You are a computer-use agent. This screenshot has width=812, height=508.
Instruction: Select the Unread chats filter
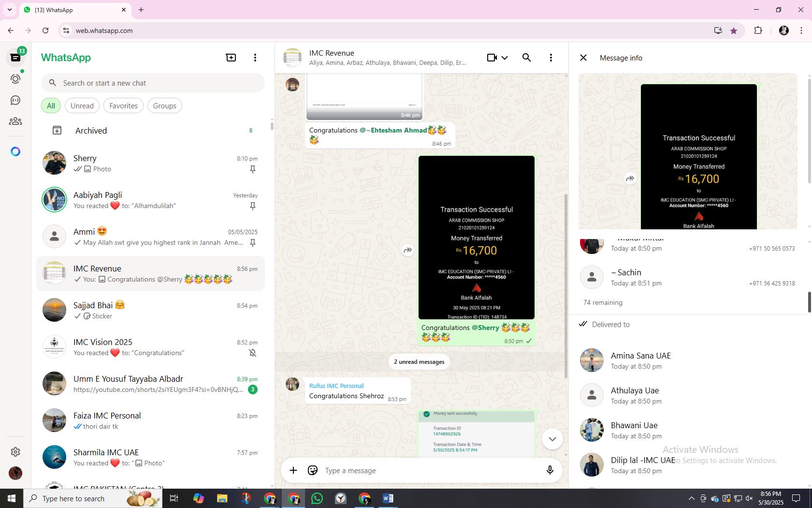pos(82,105)
